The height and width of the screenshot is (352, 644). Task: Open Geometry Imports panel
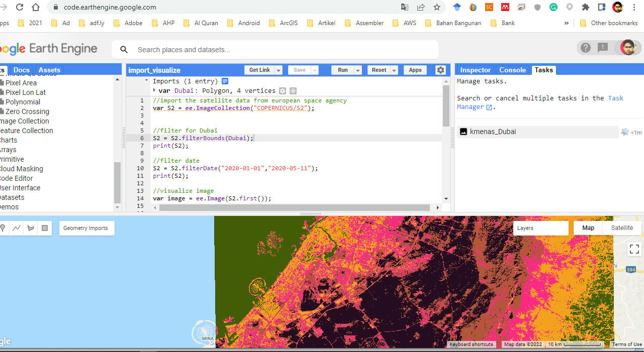coord(86,228)
